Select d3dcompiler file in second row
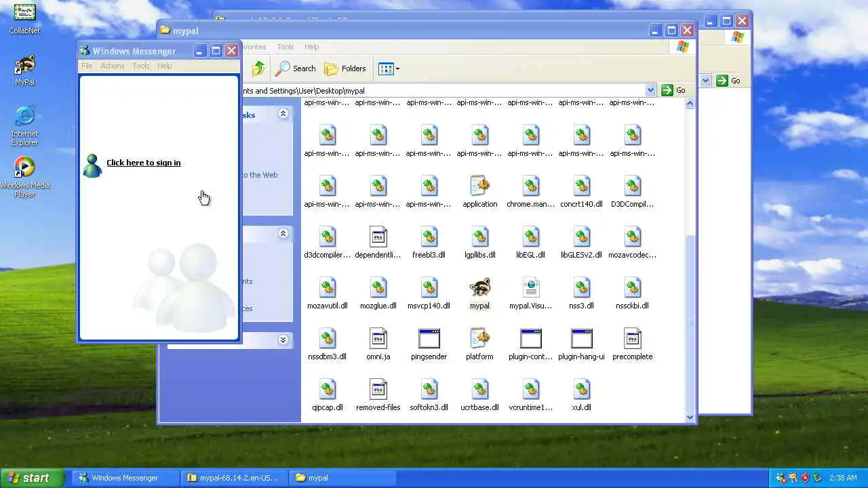Viewport: 868px width, 488px height. tap(327, 237)
